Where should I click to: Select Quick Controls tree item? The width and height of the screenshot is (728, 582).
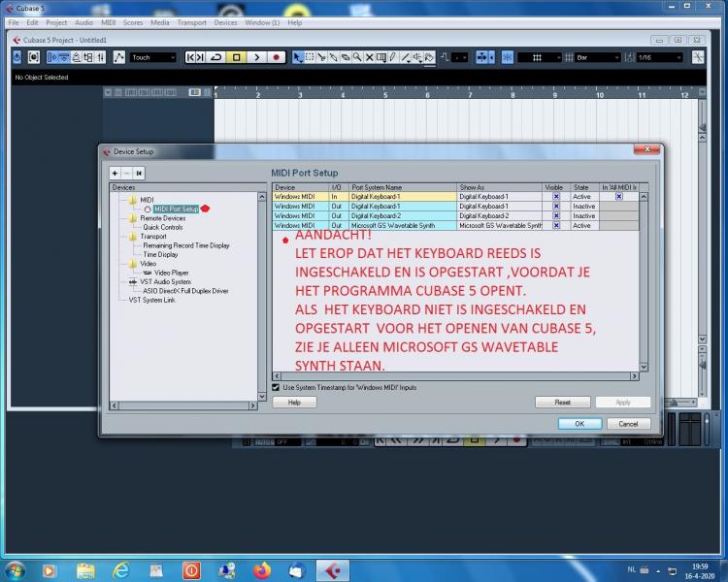pyautogui.click(x=162, y=227)
